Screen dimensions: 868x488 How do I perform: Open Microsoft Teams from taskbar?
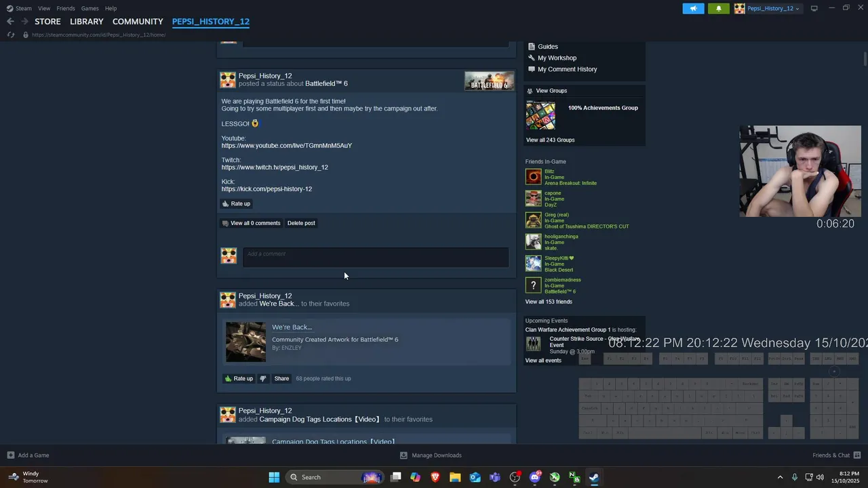click(495, 477)
